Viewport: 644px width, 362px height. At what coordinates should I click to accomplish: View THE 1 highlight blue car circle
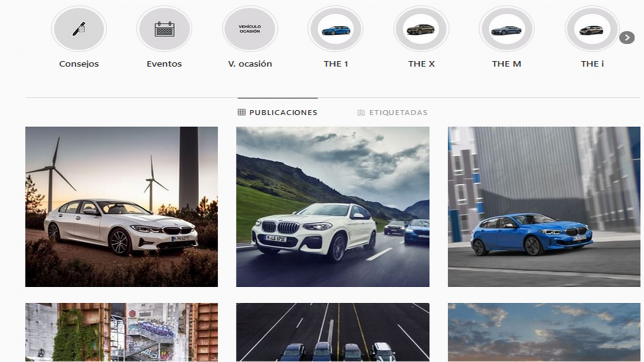(x=335, y=29)
